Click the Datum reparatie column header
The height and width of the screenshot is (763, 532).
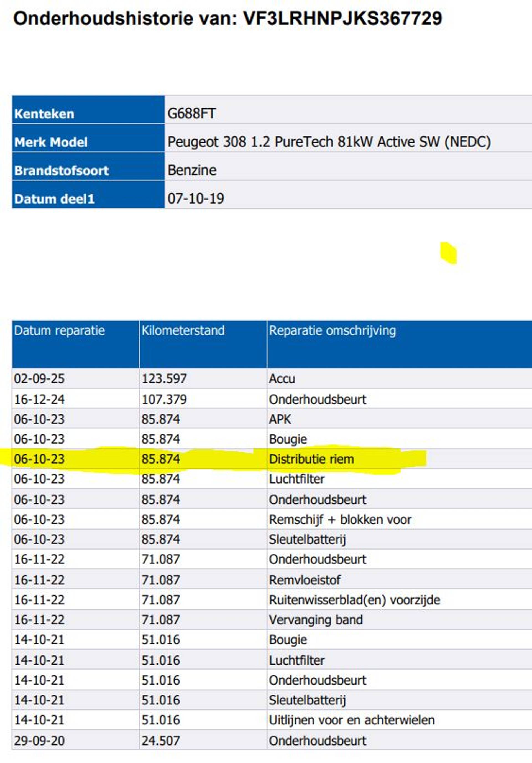coord(60,331)
